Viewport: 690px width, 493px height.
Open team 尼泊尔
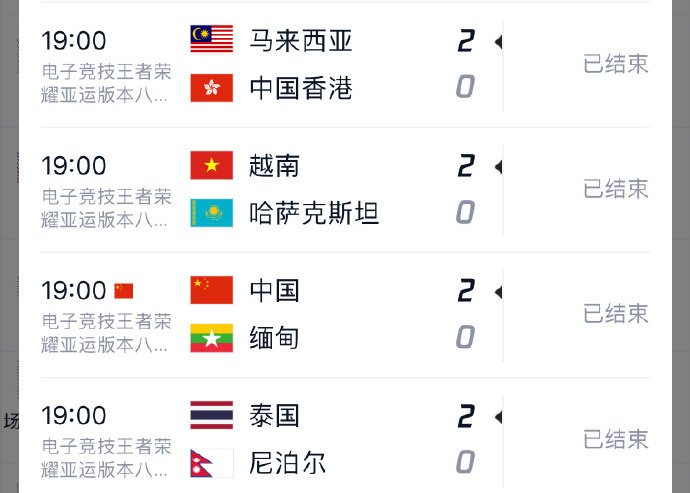(x=288, y=463)
